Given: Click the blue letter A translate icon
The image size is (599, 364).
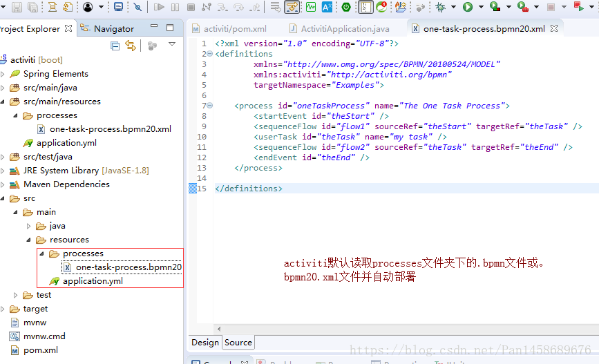Looking at the screenshot, I should point(327,7).
